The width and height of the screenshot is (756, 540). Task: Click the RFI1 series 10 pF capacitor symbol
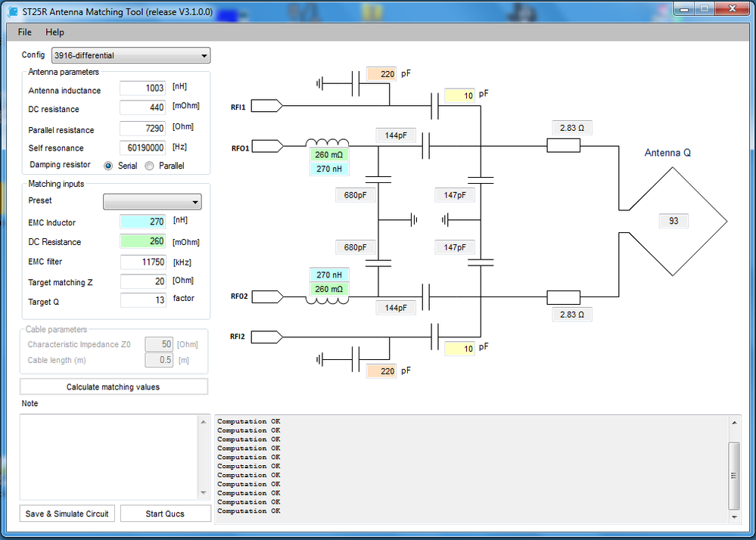pyautogui.click(x=434, y=106)
